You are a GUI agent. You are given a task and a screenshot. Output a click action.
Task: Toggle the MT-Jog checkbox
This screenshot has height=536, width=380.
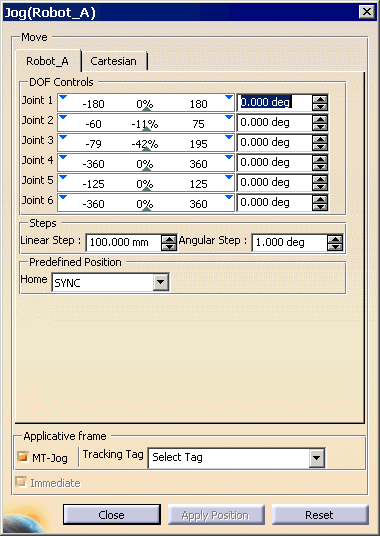[x=23, y=457]
